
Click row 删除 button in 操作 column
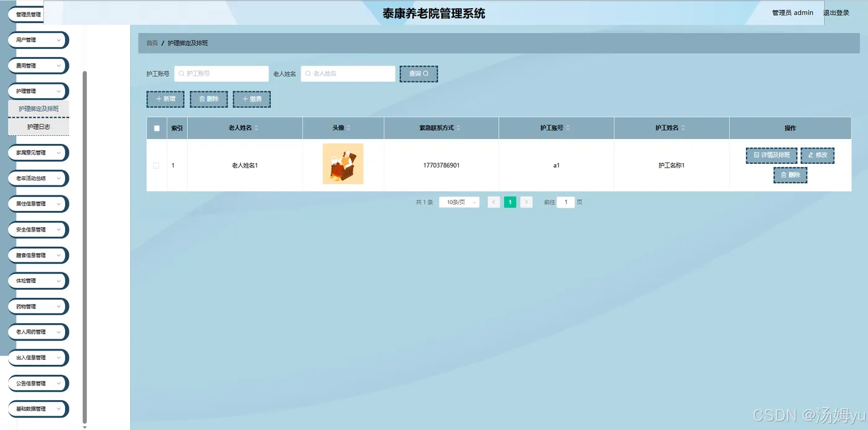pos(790,175)
